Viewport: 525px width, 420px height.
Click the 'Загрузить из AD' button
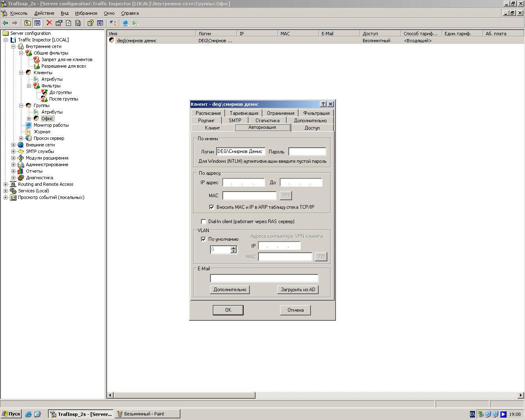point(298,290)
